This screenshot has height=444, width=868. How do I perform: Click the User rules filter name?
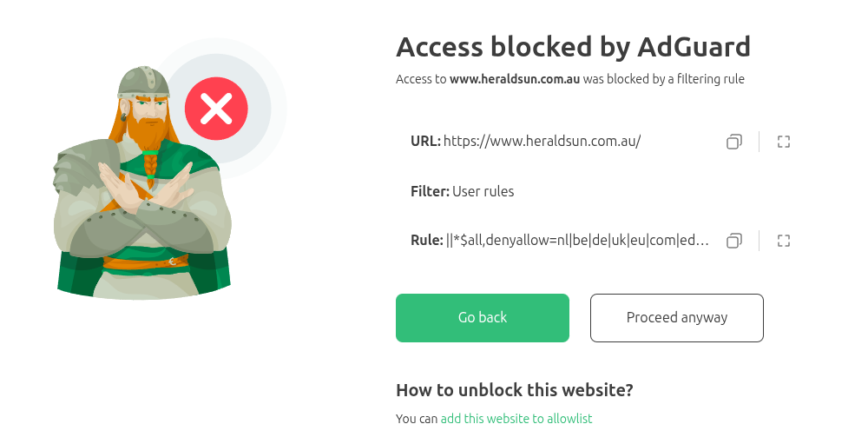(x=483, y=191)
